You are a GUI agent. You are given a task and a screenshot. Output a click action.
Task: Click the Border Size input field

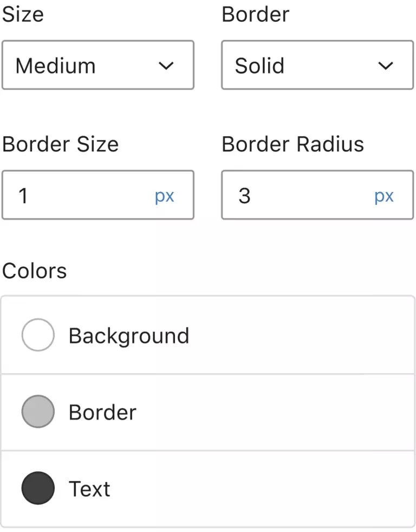[x=81, y=196]
